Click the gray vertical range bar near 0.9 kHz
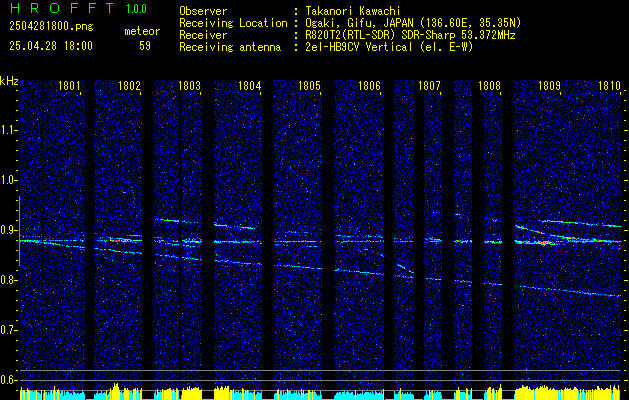The width and height of the screenshot is (629, 400). click(x=19, y=231)
